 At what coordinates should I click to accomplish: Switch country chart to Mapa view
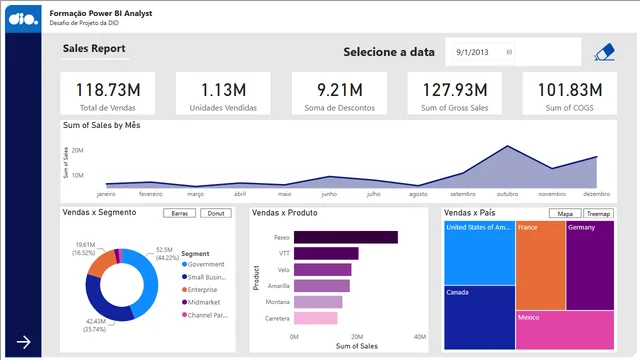tap(565, 213)
